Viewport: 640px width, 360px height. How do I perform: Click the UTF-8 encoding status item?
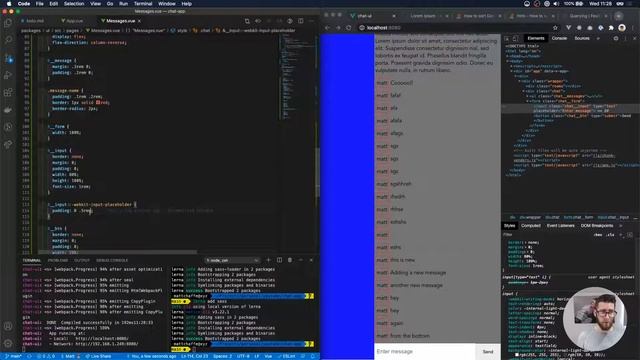[x=243, y=356]
